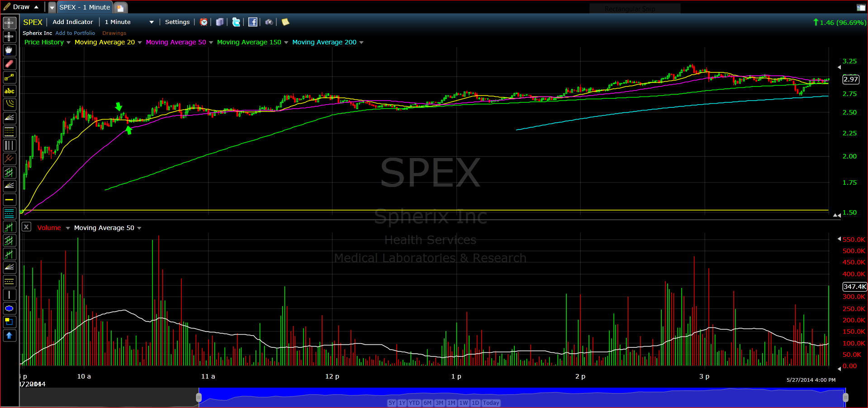Image resolution: width=868 pixels, height=408 pixels.
Task: Open chart Settings
Action: [177, 22]
